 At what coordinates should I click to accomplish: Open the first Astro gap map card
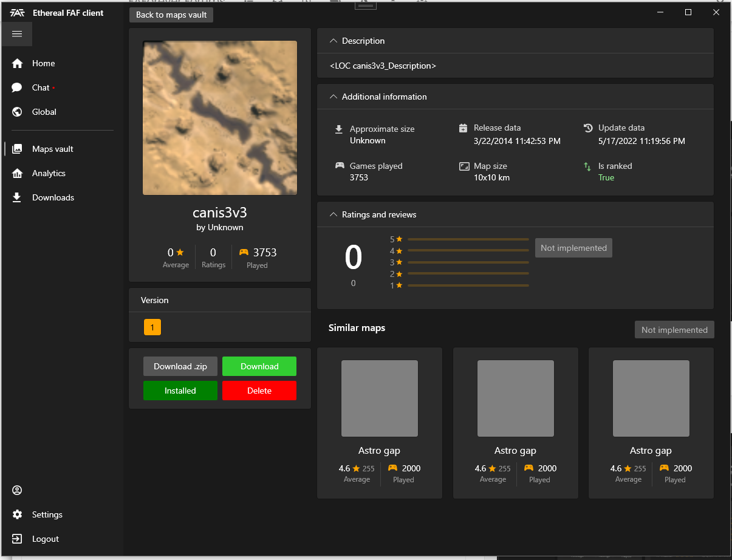click(380, 423)
